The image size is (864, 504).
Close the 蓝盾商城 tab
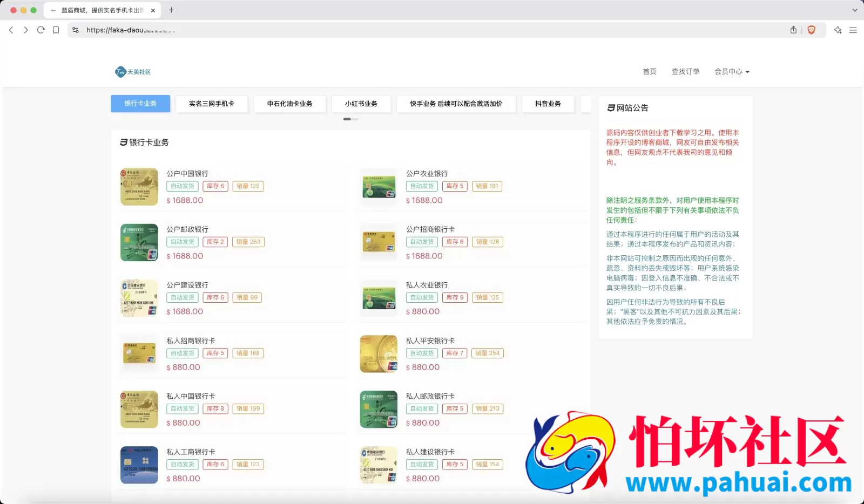coord(153,10)
